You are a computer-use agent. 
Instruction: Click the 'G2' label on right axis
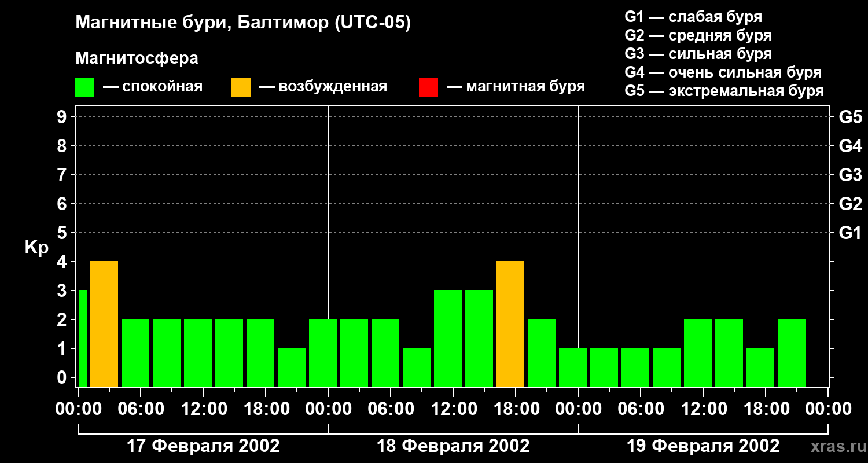point(850,204)
